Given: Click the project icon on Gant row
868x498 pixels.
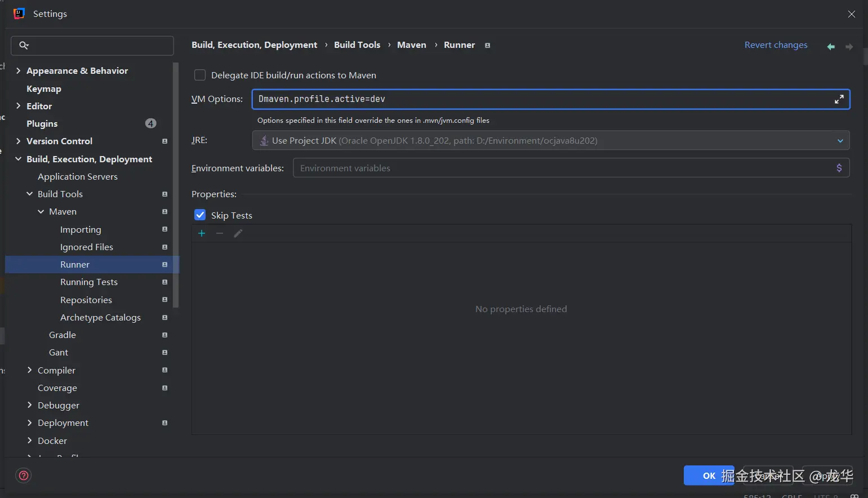Looking at the screenshot, I should click(x=164, y=353).
